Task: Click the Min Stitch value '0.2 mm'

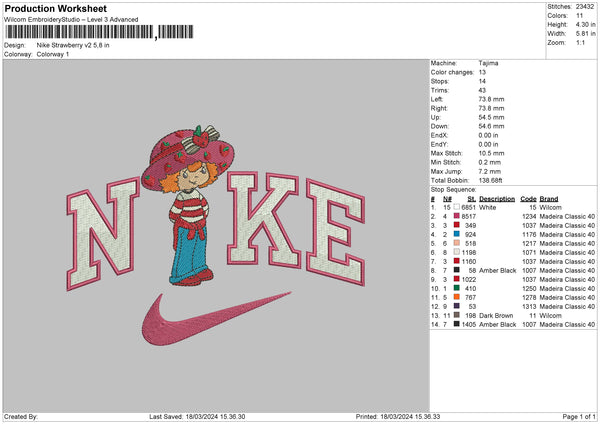Action: [x=490, y=162]
